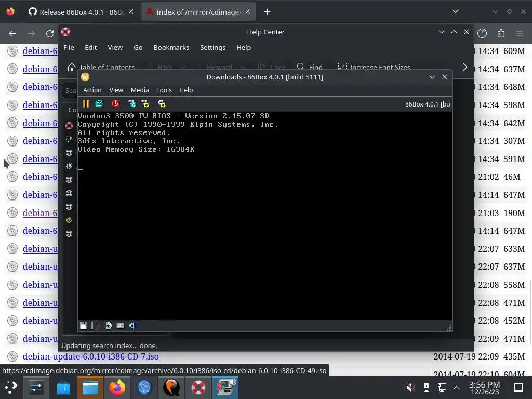
Task: Click network tray icon
Action: pyautogui.click(x=442, y=388)
